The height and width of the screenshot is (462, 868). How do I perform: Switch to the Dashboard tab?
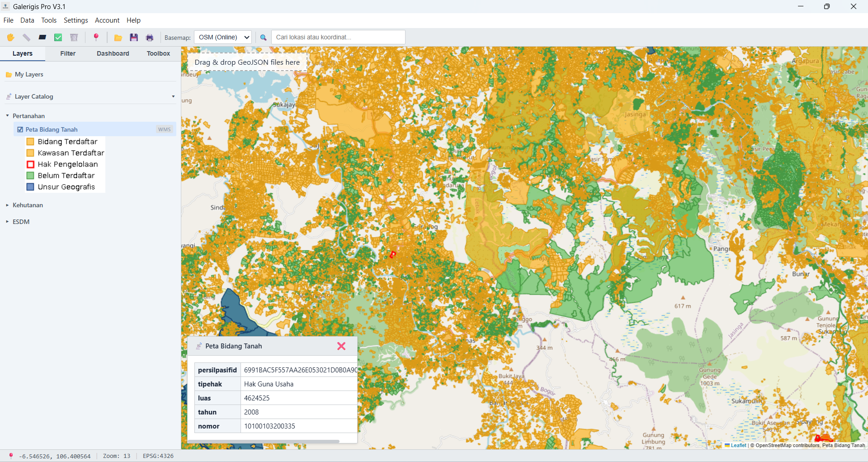pos(113,53)
